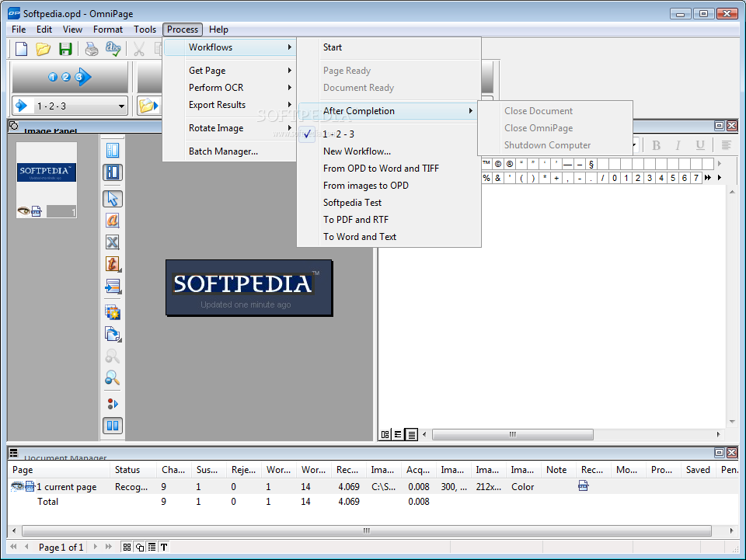Click the Note column header
Screen dimensions: 746x560
coord(558,470)
